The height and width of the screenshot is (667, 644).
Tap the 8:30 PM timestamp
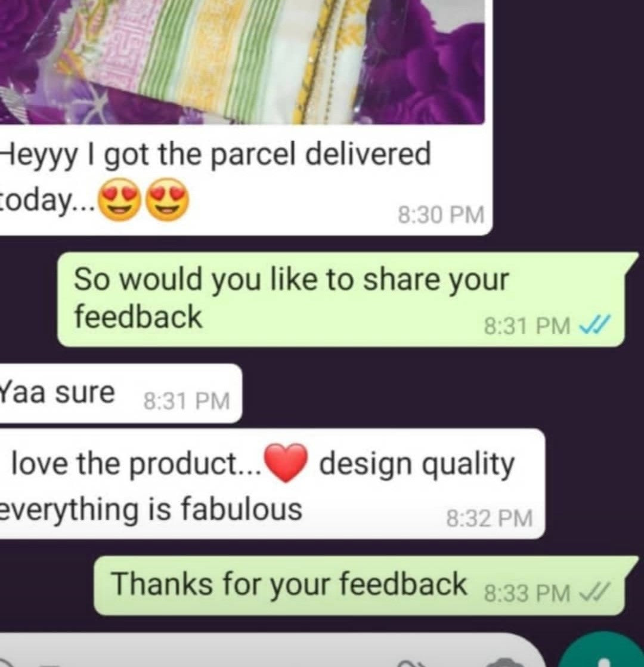441,214
